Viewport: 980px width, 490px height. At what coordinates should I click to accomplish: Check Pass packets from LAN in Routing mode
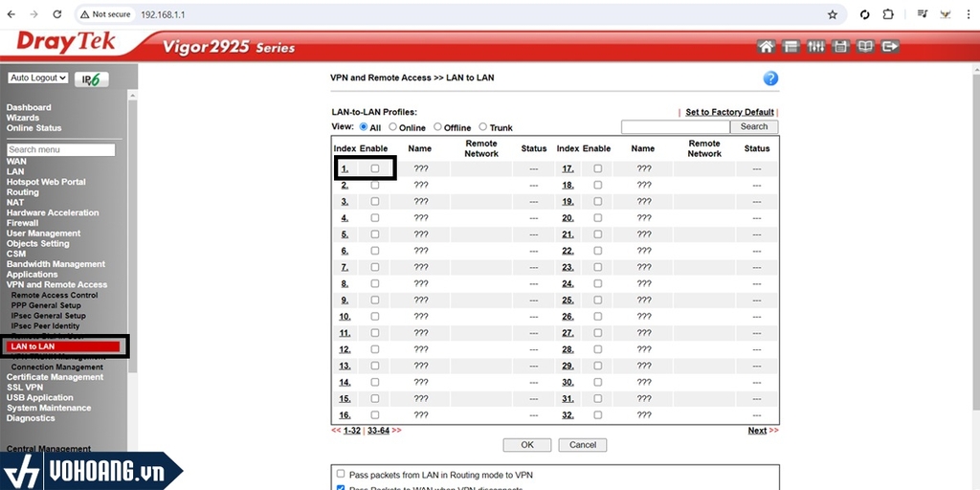tap(340, 474)
